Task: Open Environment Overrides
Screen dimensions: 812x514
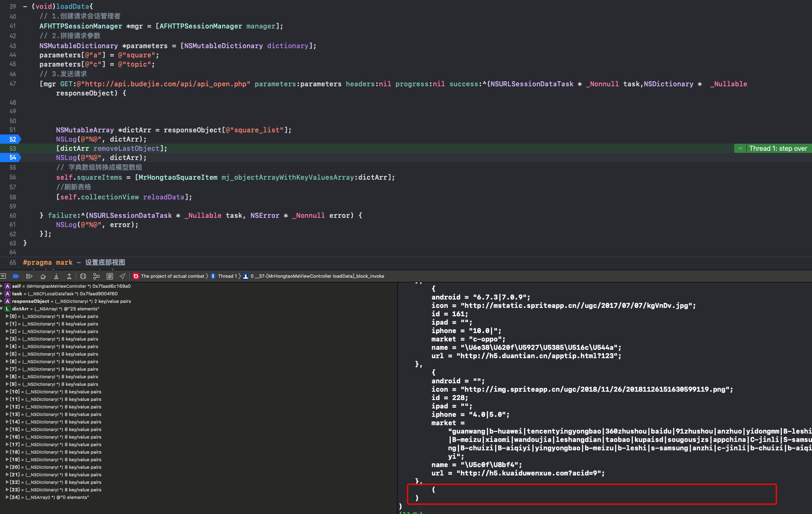Action: (110, 276)
